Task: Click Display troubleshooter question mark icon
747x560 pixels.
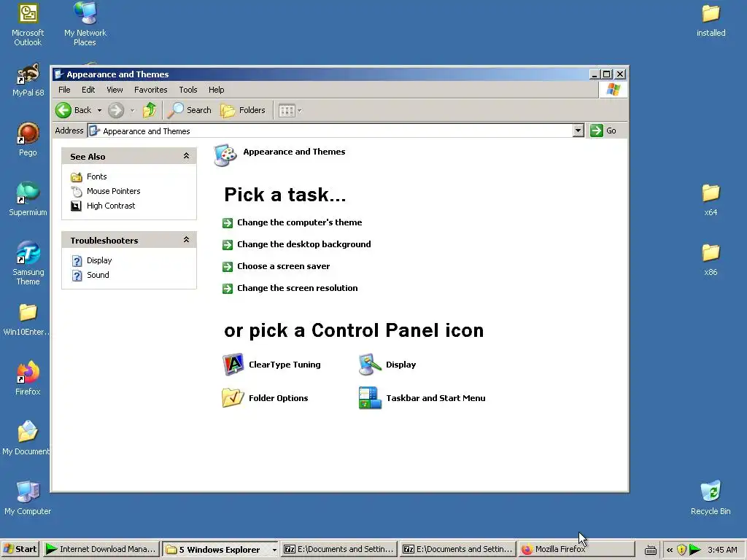Action: (x=77, y=261)
